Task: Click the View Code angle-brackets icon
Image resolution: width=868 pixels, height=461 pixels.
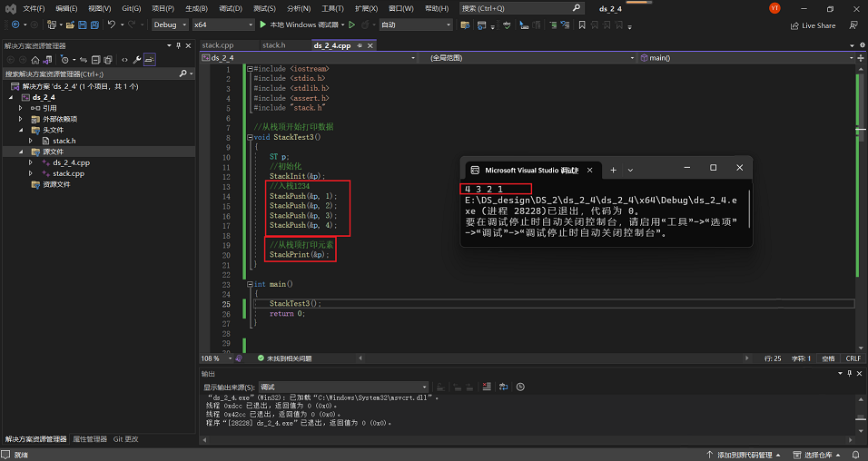Action: click(124, 60)
